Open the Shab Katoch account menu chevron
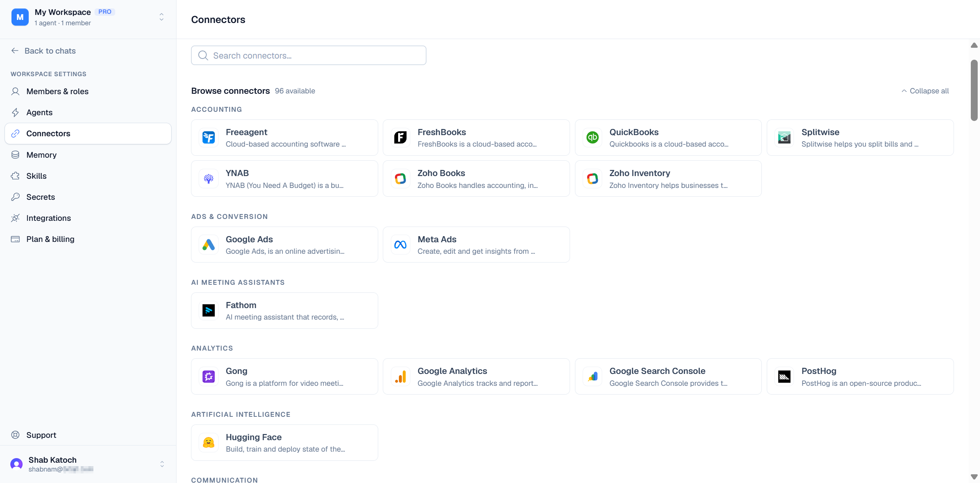Screen dimensions: 980x483 point(162,464)
